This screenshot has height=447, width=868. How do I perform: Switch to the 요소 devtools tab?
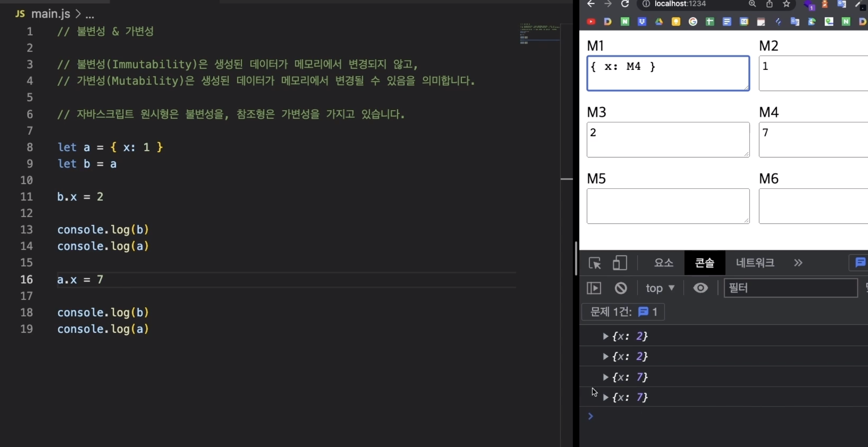click(664, 263)
